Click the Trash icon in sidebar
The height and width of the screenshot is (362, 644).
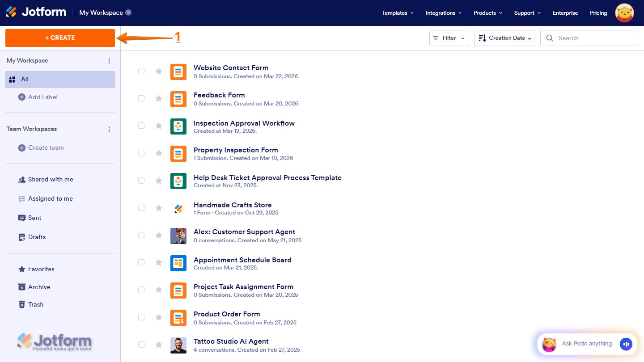point(21,304)
